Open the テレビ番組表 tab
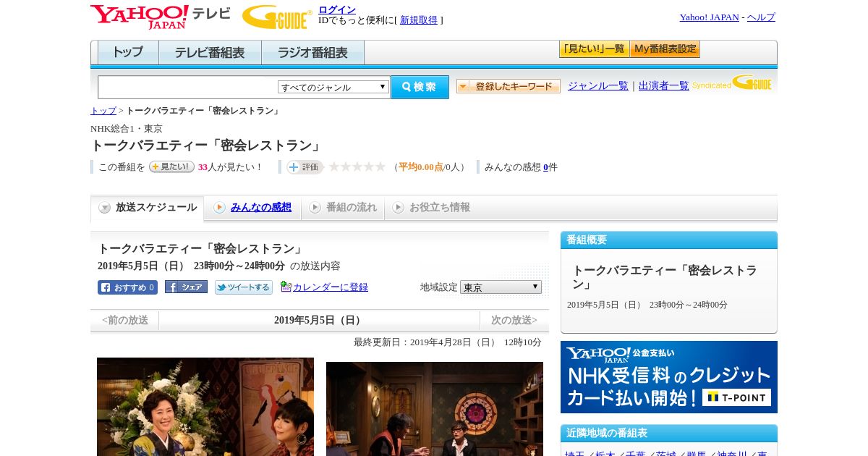The image size is (868, 456). [x=210, y=53]
